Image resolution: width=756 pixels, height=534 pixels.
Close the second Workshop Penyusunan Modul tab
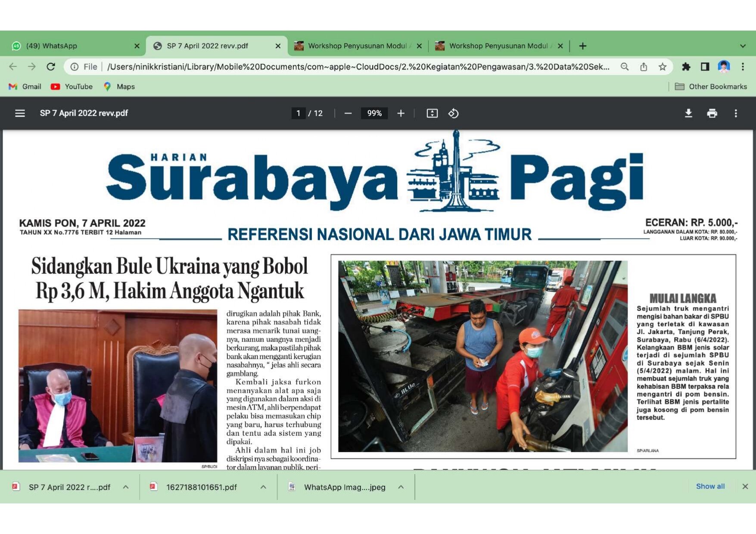560,46
